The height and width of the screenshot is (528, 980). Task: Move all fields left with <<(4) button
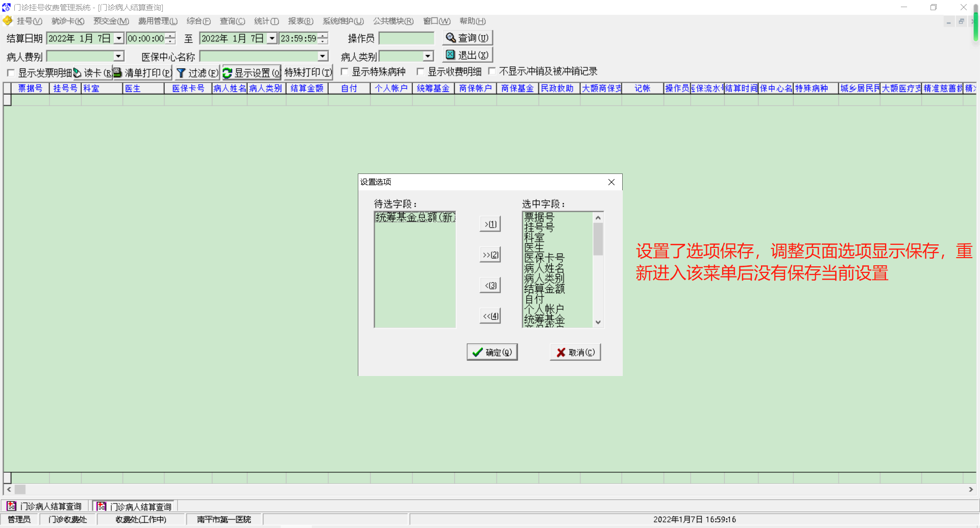[x=490, y=316]
